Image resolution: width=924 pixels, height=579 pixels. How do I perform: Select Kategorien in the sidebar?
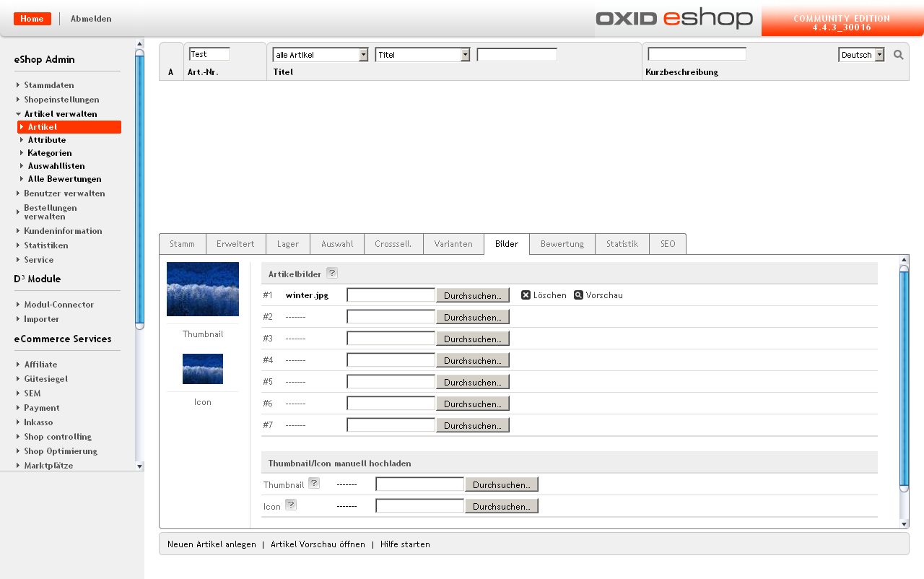[50, 153]
